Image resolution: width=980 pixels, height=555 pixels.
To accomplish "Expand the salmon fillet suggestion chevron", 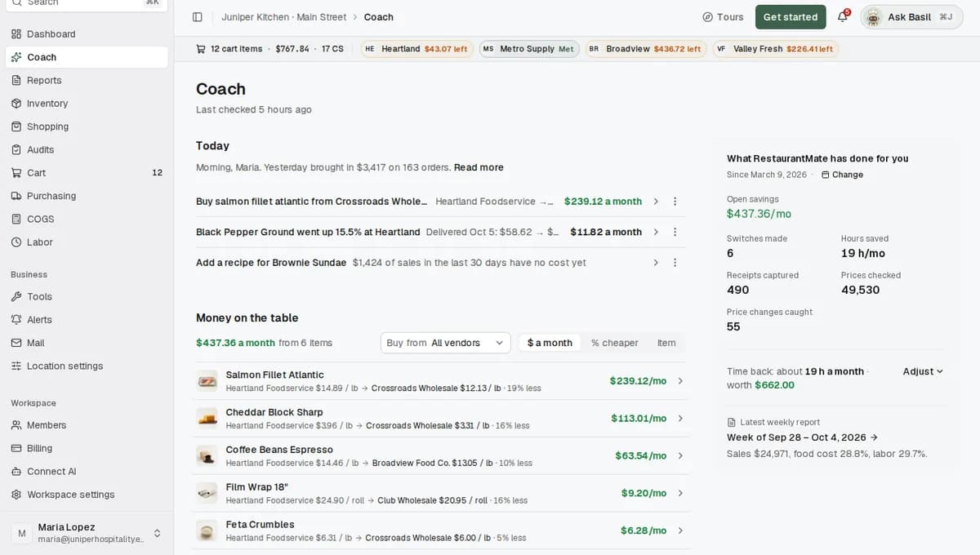I will (656, 202).
